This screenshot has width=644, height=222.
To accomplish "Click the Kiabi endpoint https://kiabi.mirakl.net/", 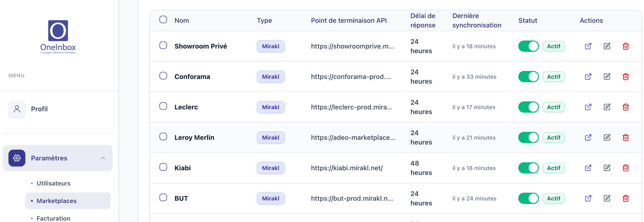I will click(x=347, y=168).
